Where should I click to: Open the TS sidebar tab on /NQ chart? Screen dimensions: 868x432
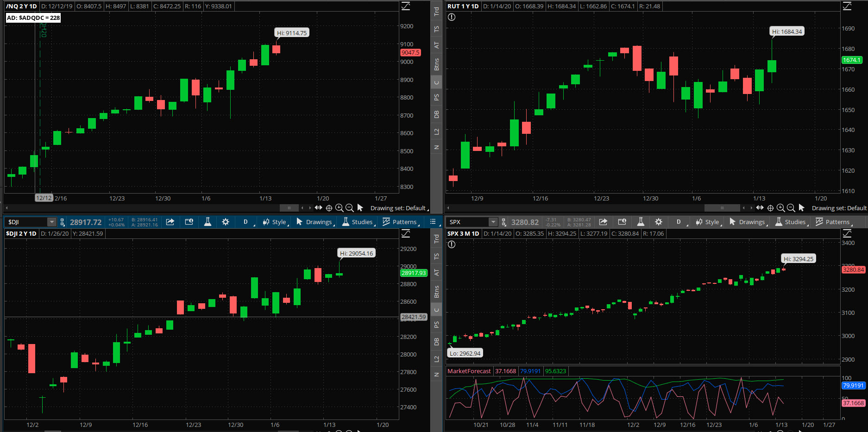click(x=436, y=29)
